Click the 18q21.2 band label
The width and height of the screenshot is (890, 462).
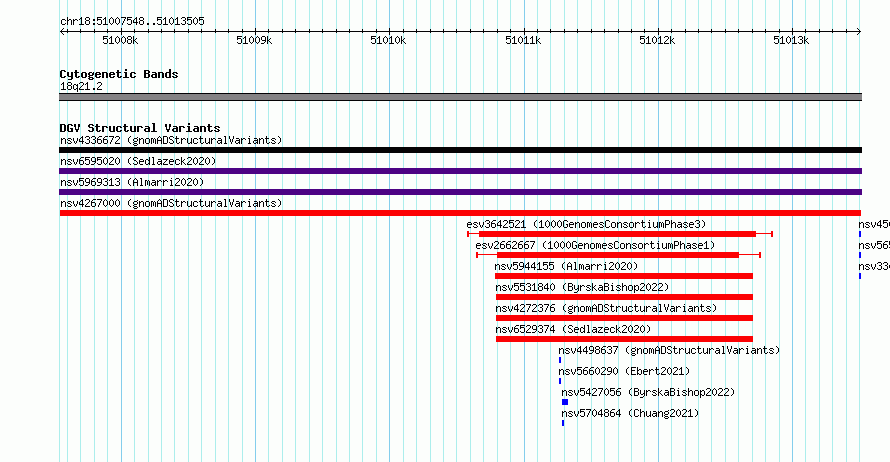[81, 86]
